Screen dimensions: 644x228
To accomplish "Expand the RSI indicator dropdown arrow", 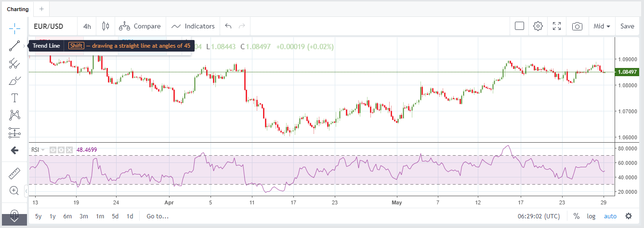I will point(43,150).
